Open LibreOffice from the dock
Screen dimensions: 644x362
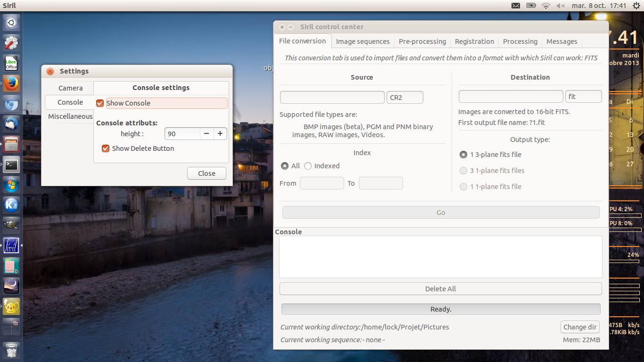click(x=11, y=63)
